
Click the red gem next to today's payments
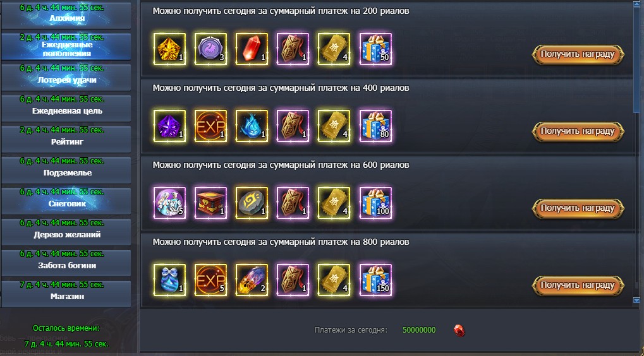459,331
